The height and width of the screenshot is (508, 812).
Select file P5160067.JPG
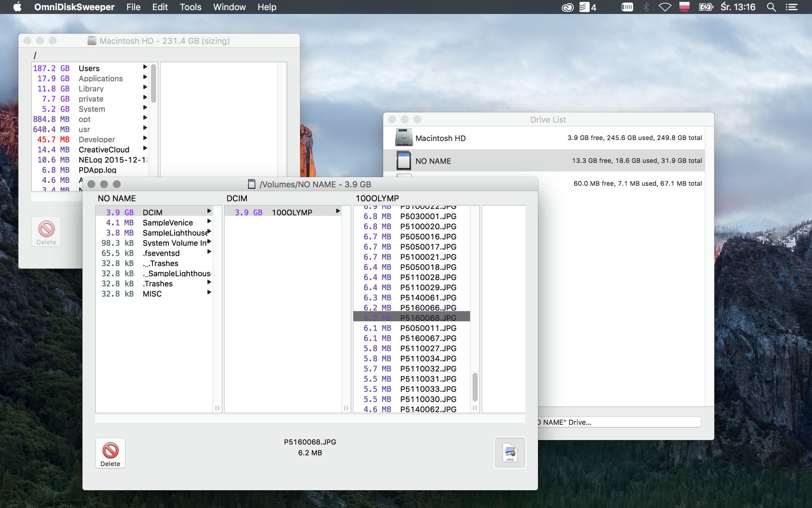pyautogui.click(x=412, y=338)
